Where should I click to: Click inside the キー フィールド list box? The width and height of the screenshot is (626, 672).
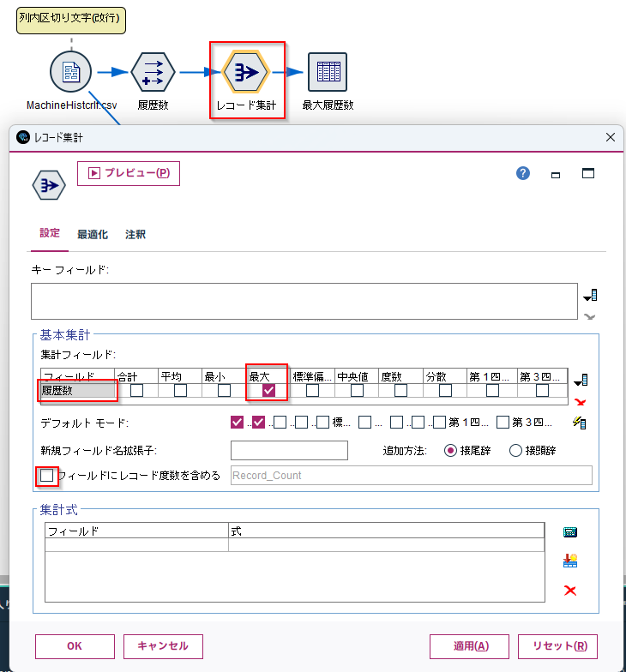click(x=304, y=302)
